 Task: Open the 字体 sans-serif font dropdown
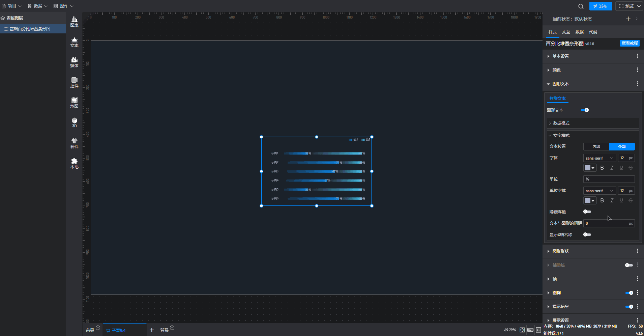click(x=599, y=158)
